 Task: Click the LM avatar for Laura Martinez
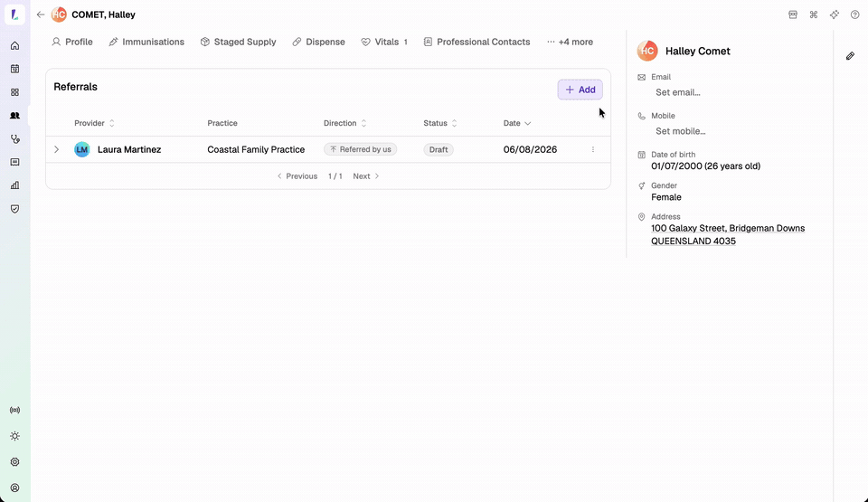pyautogui.click(x=82, y=149)
